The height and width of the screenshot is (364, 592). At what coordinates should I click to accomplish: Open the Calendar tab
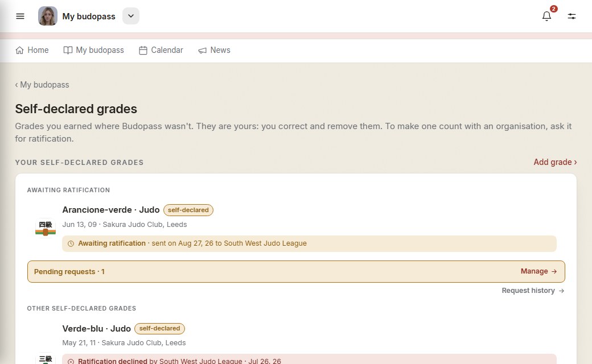tap(161, 50)
